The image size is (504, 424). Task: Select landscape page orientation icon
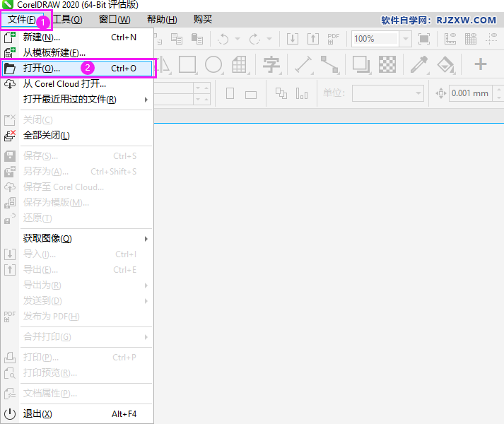[251, 95]
